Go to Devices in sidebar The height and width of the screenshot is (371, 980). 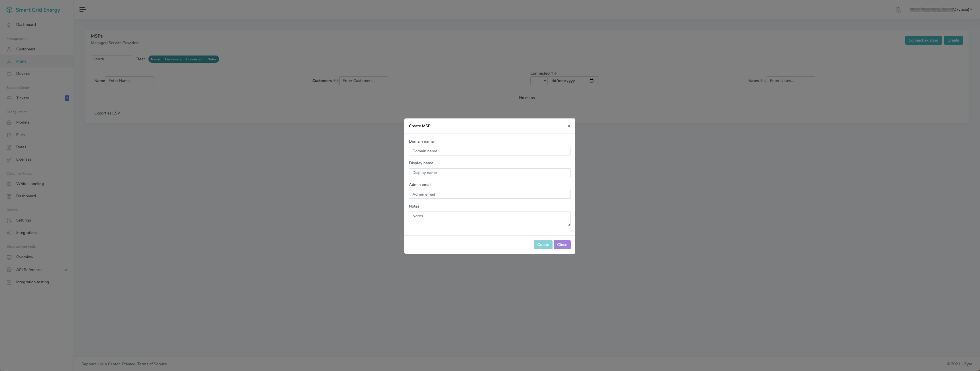[x=23, y=74]
